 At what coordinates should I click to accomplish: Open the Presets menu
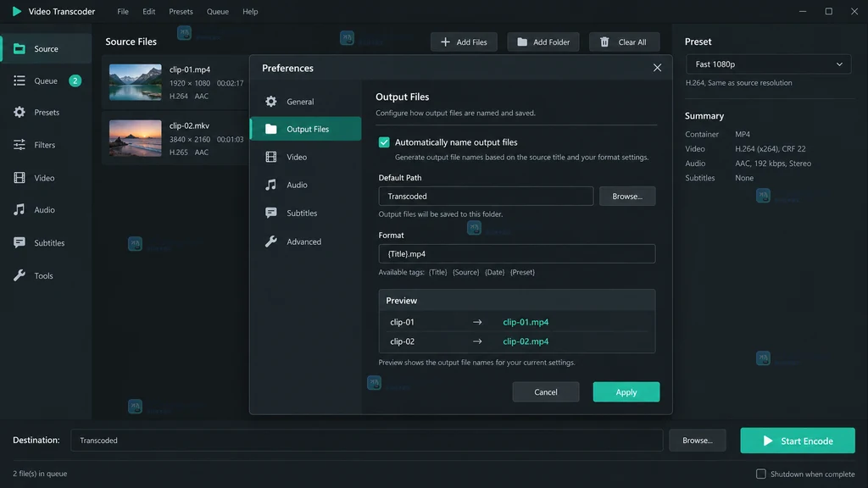point(181,12)
